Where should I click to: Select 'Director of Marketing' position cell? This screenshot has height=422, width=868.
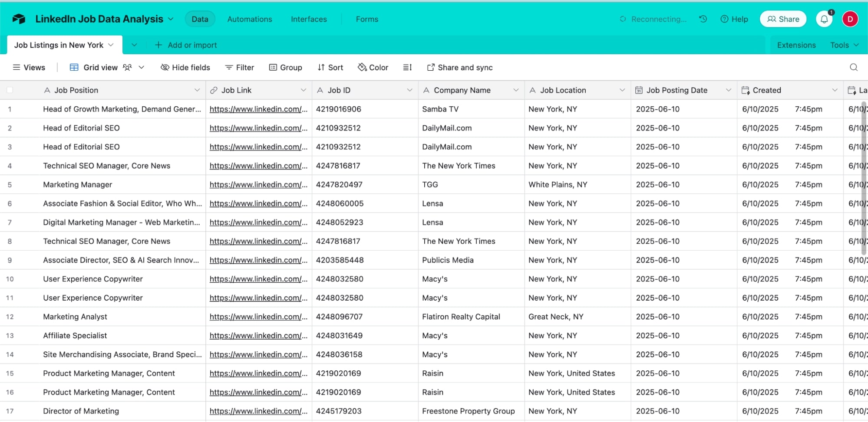(122, 411)
